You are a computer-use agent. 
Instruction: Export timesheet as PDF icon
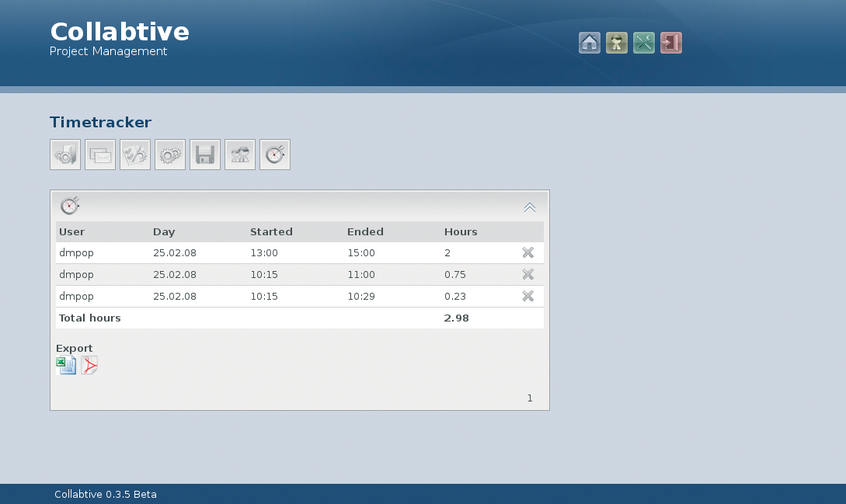click(89, 365)
